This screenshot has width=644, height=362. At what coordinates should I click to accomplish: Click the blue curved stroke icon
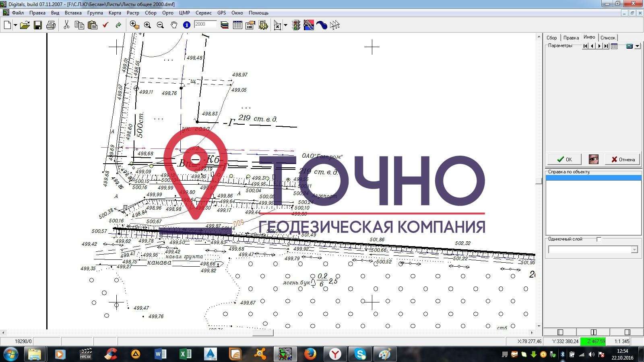(x=322, y=25)
